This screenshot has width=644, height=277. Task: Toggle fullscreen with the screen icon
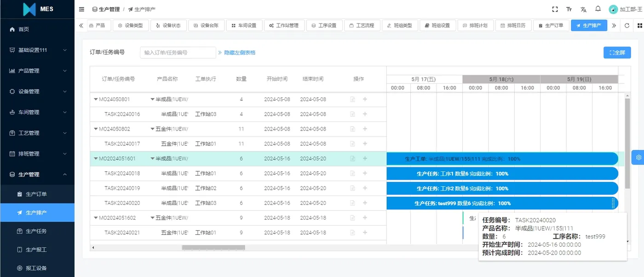coord(554,9)
